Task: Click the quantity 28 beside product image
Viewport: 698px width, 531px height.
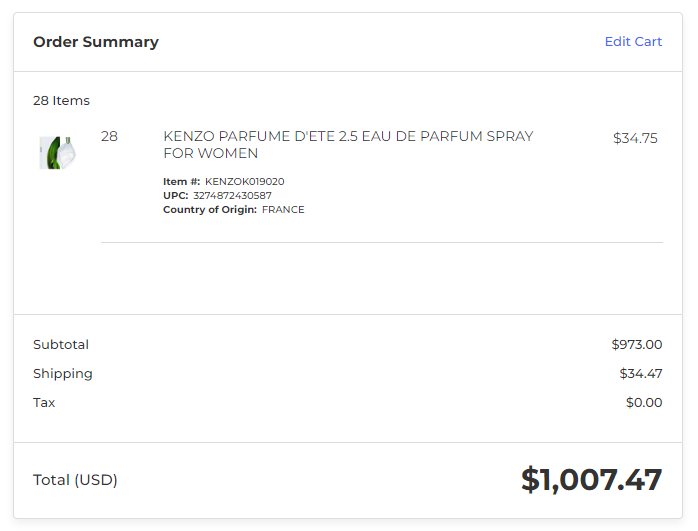Action: (x=110, y=136)
